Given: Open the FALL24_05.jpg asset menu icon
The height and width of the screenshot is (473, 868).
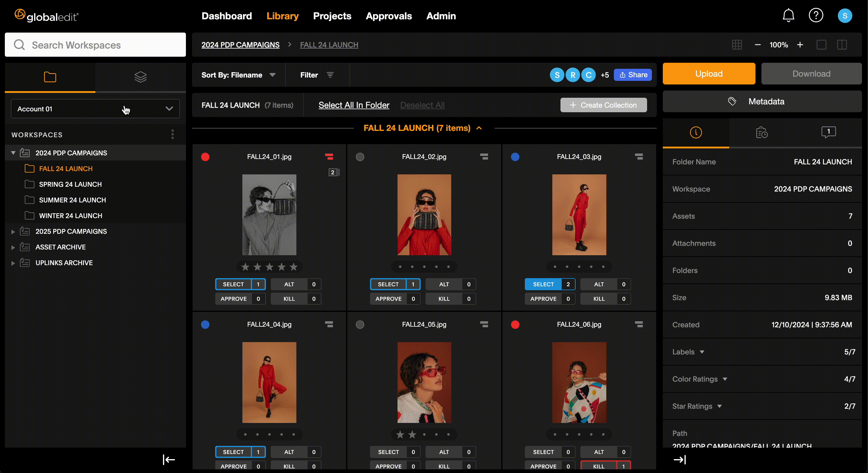Looking at the screenshot, I should point(484,324).
